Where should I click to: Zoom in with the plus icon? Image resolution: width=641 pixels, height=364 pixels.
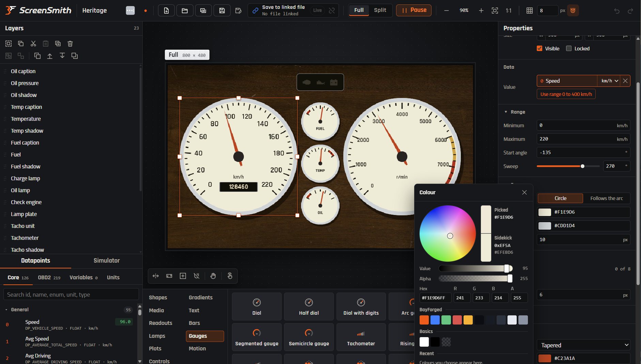[x=481, y=11]
